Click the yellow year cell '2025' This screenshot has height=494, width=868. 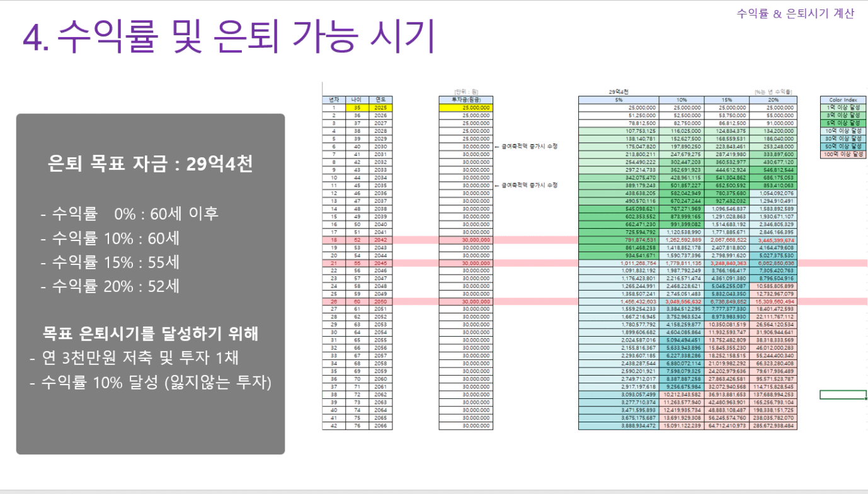(380, 108)
